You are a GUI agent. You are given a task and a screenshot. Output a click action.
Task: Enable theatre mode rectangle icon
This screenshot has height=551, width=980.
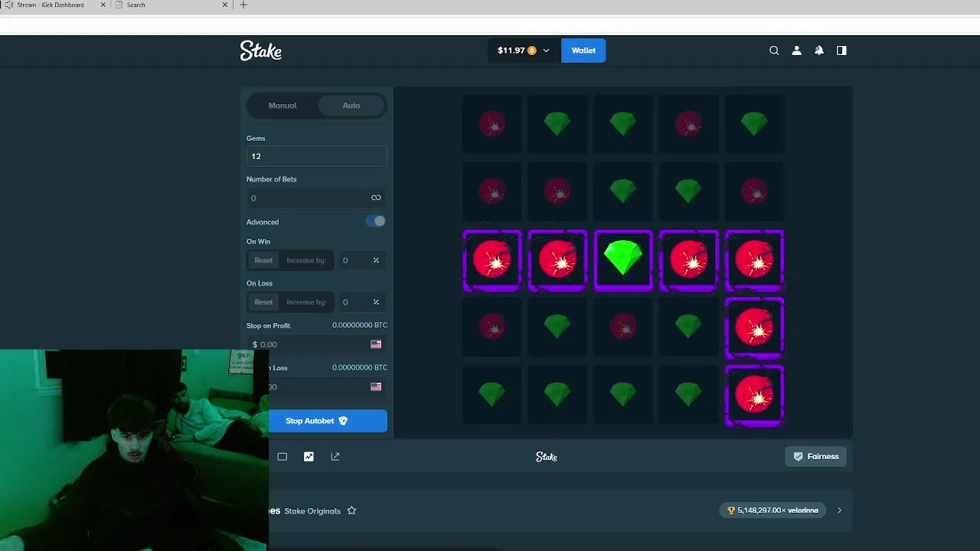click(x=282, y=457)
